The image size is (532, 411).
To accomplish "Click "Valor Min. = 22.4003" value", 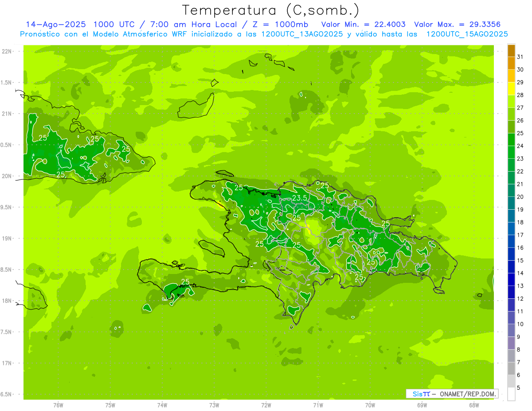I will (363, 24).
